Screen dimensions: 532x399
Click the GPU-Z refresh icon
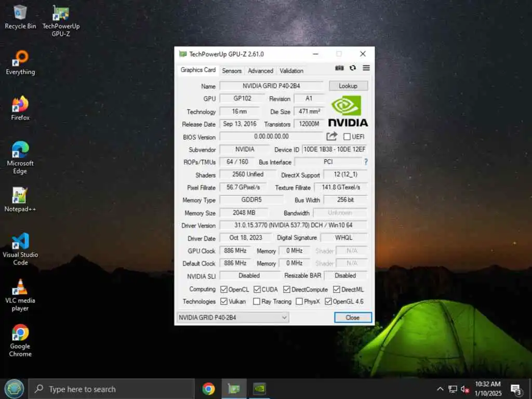tap(353, 68)
